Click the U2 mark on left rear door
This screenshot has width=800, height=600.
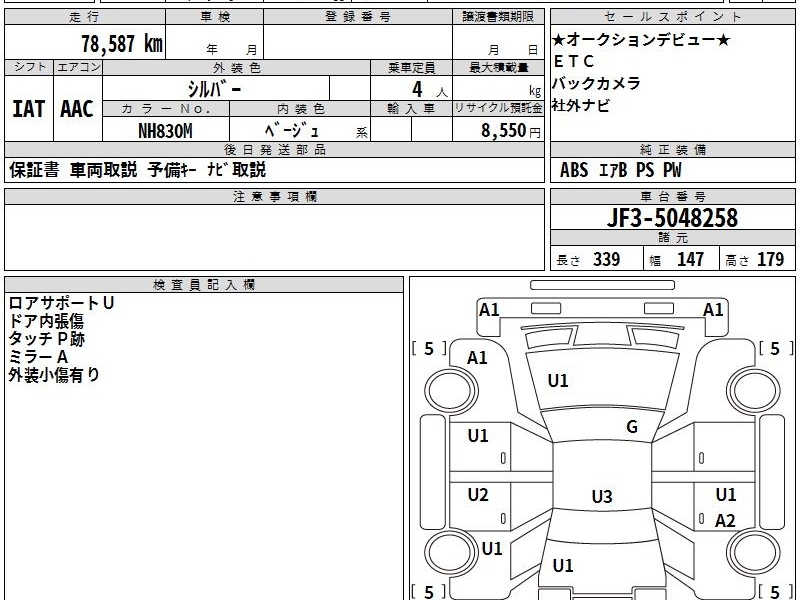tap(478, 494)
